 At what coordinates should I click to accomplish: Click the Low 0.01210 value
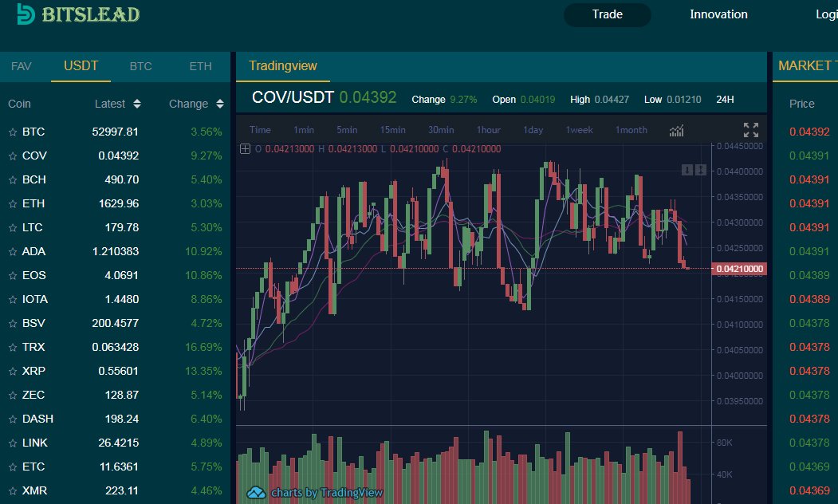point(684,100)
